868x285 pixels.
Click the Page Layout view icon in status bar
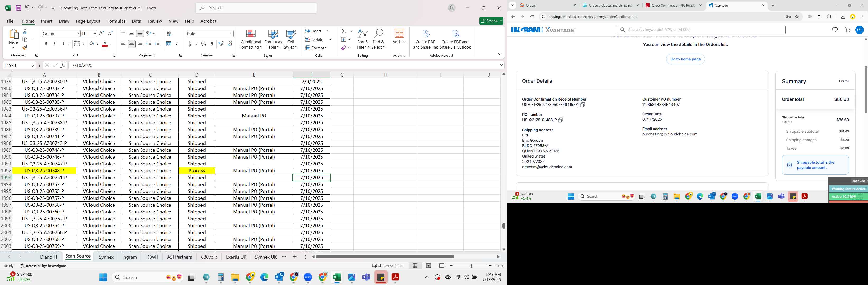pos(428,266)
